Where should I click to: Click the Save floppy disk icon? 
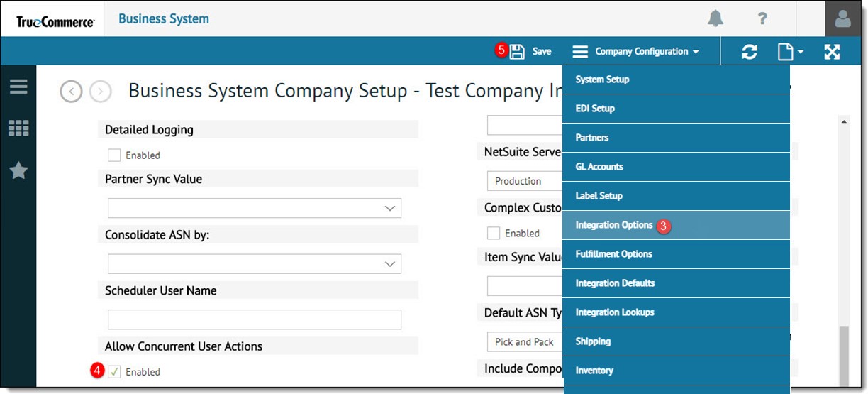(518, 51)
